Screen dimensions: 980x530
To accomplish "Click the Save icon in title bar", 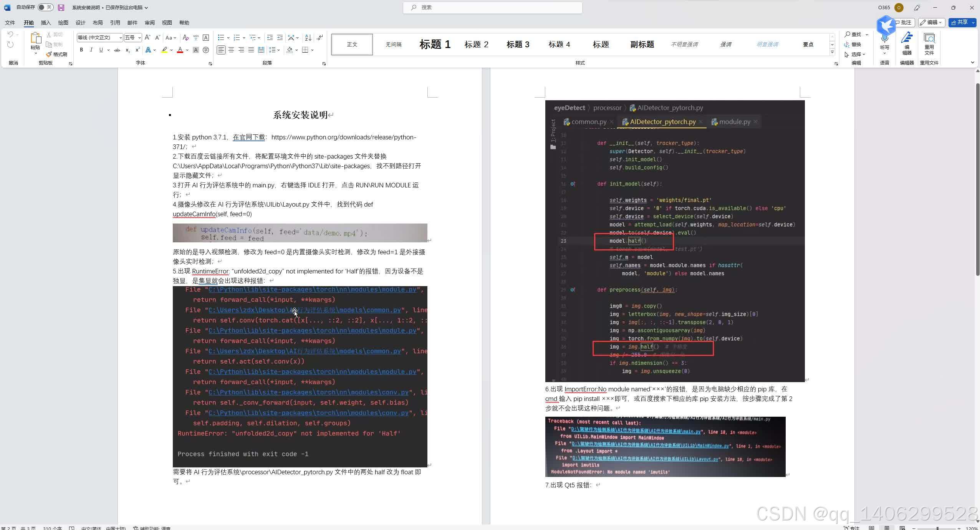I will coord(61,7).
